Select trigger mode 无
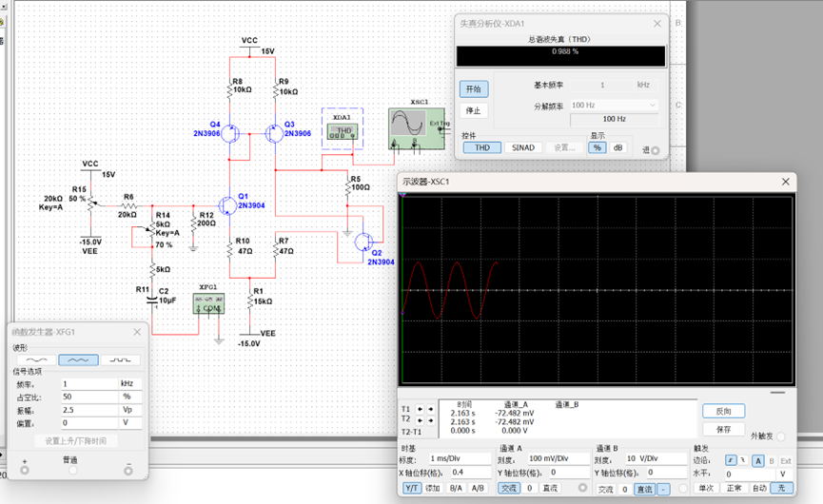The width and height of the screenshot is (823, 504). tap(781, 488)
